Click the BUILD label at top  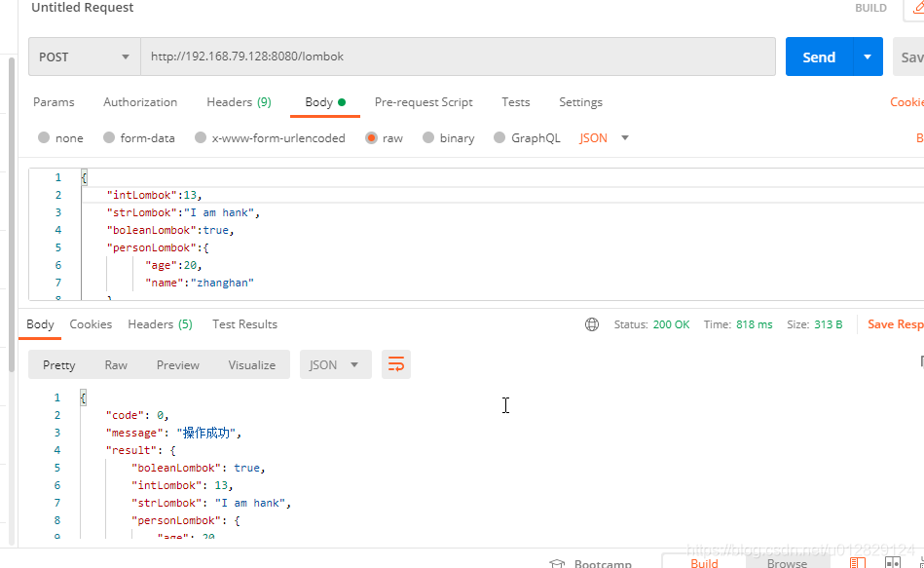click(870, 8)
